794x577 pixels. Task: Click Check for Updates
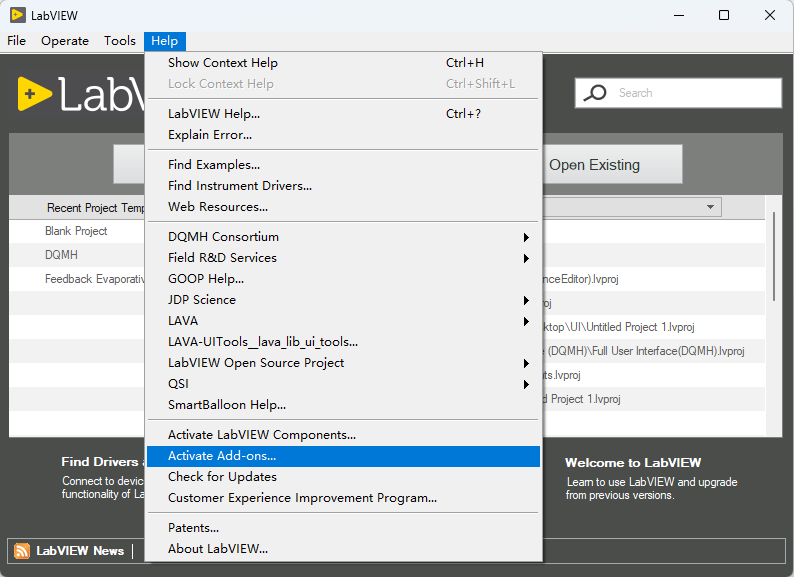click(222, 477)
